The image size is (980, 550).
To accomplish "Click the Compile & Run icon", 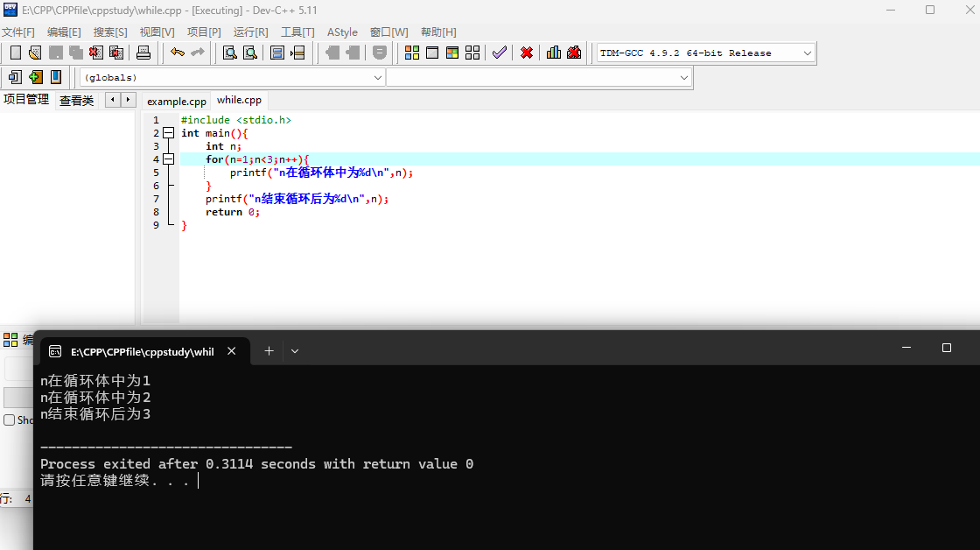I will point(451,53).
